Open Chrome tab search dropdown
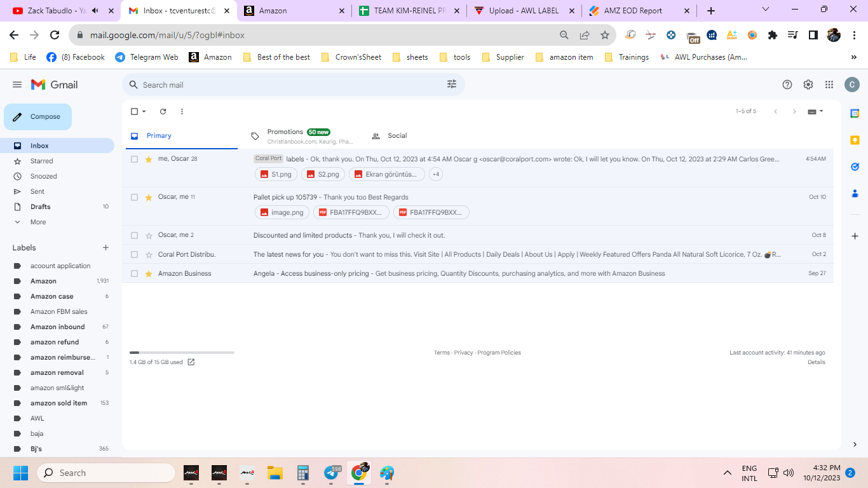The height and width of the screenshot is (488, 868). click(x=766, y=10)
